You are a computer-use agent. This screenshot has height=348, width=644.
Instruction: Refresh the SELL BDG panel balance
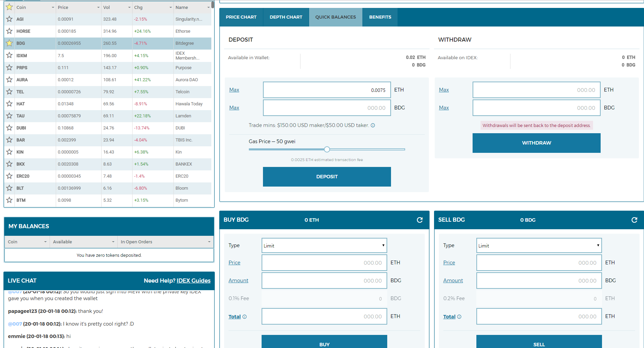(x=634, y=220)
